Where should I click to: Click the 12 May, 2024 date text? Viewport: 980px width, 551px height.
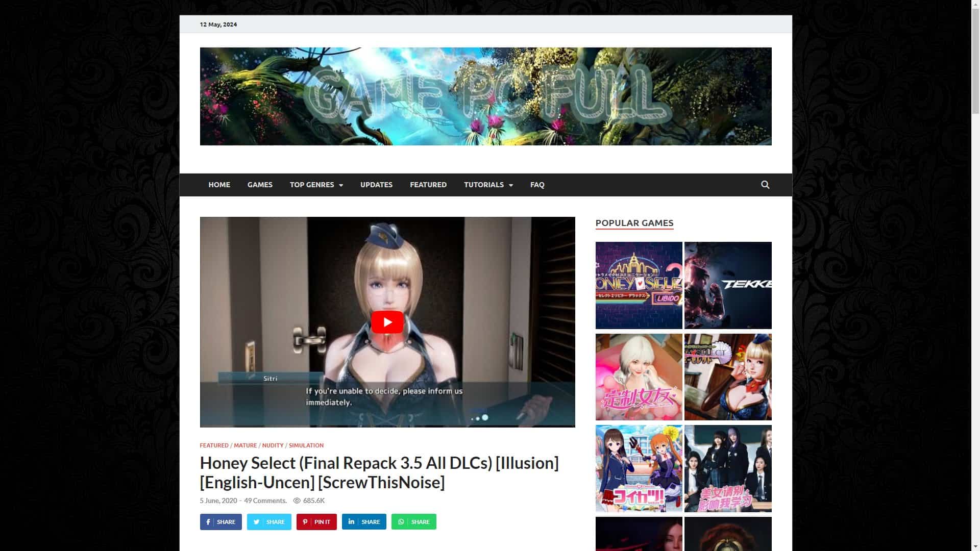tap(218, 24)
